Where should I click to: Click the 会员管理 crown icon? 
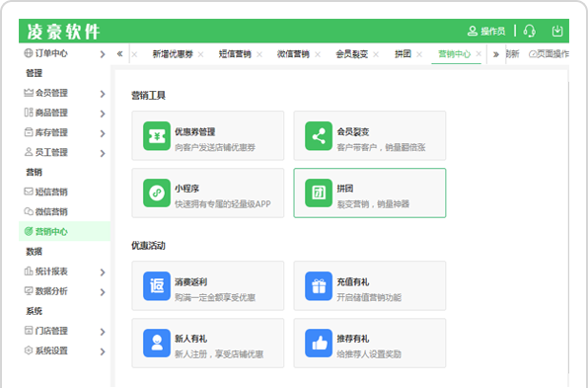click(29, 93)
